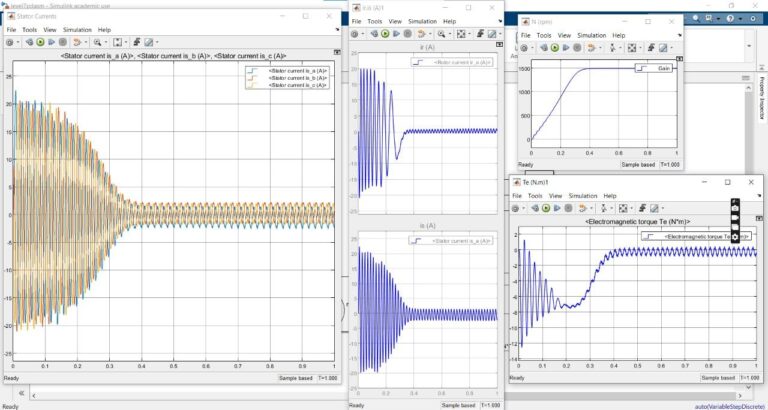Open Tools menu in N (rpm) scope
This screenshot has height=410, width=768.
click(x=544, y=35)
